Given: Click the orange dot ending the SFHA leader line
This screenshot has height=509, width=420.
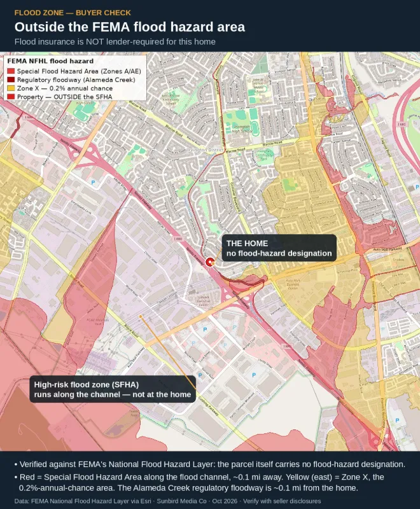Looking at the screenshot, I should point(141,316).
